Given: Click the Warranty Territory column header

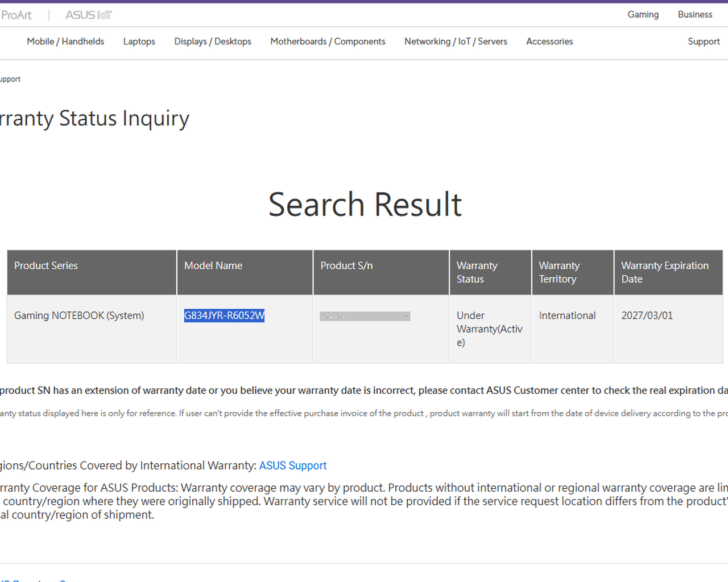Looking at the screenshot, I should pos(573,272).
